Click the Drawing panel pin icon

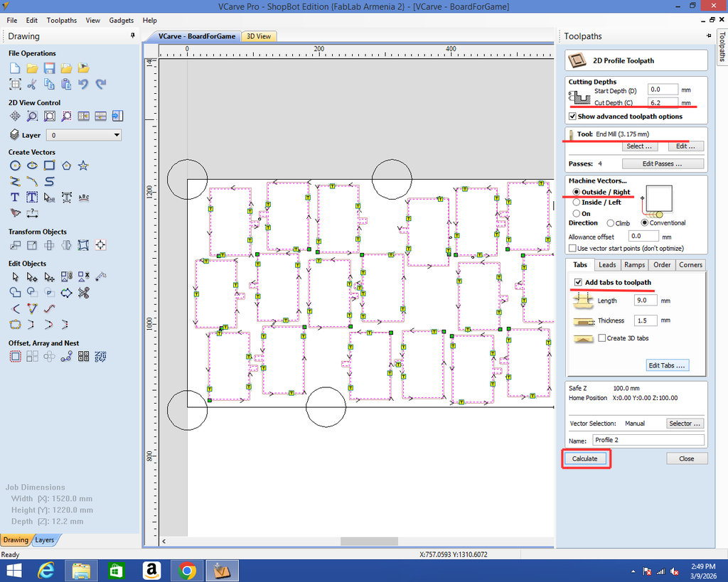[133, 36]
